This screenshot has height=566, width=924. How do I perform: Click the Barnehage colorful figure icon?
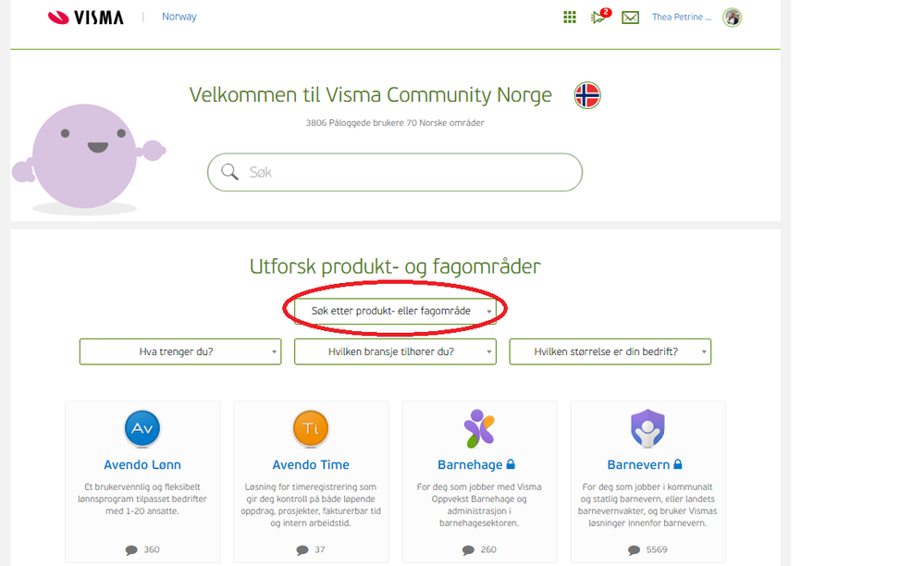(x=479, y=428)
